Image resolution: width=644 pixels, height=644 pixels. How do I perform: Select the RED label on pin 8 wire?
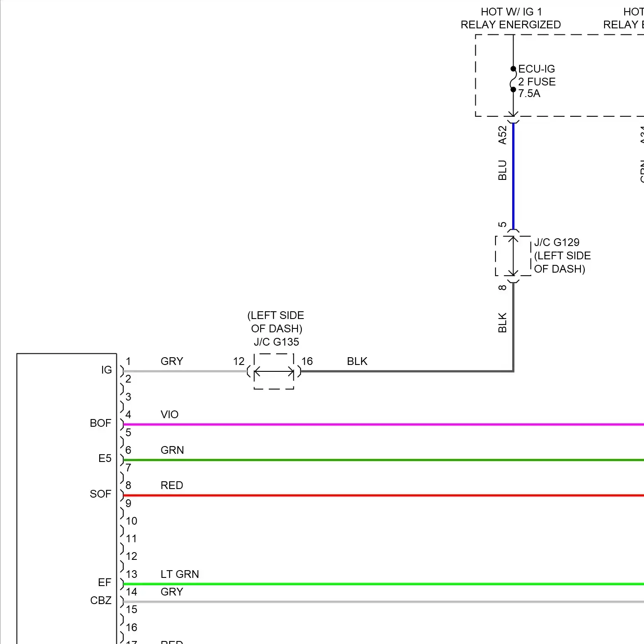click(x=172, y=485)
